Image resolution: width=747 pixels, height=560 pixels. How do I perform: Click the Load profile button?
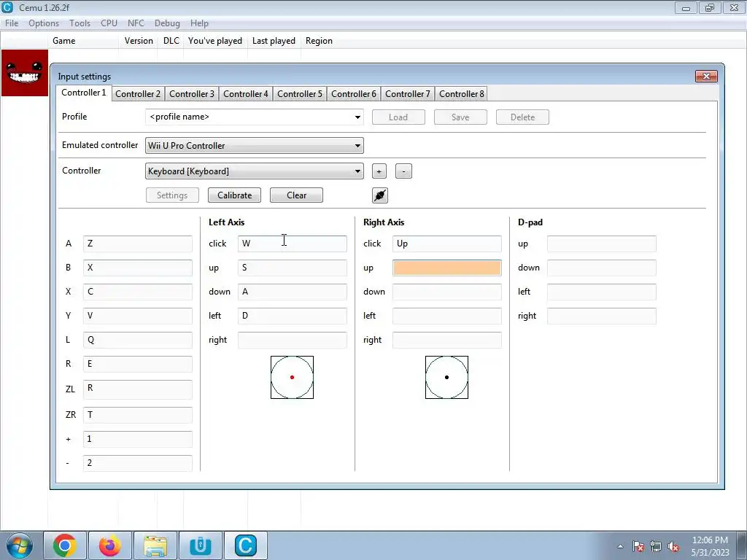[398, 117]
